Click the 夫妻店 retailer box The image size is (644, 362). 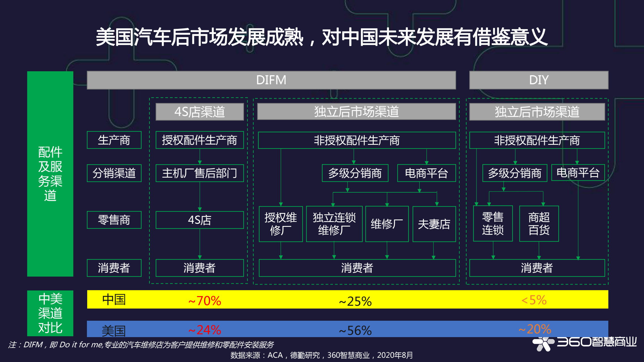434,224
